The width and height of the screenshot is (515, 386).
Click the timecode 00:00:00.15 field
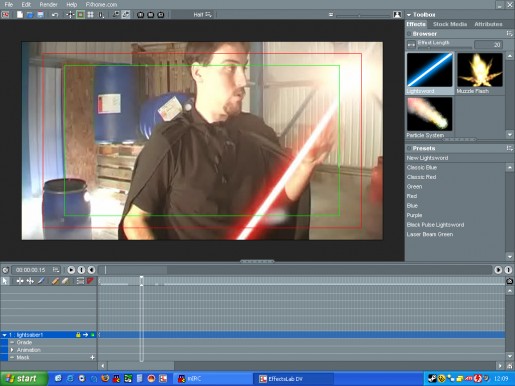30,270
